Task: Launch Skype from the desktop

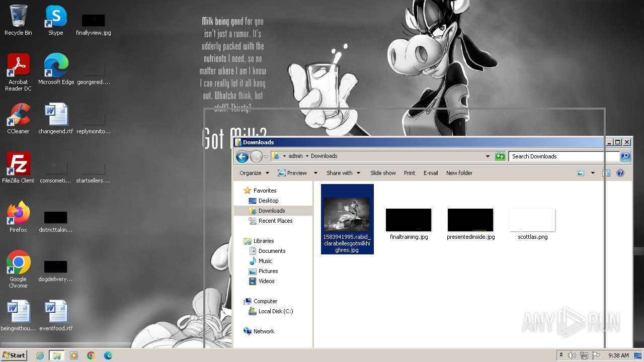Action: (55, 20)
